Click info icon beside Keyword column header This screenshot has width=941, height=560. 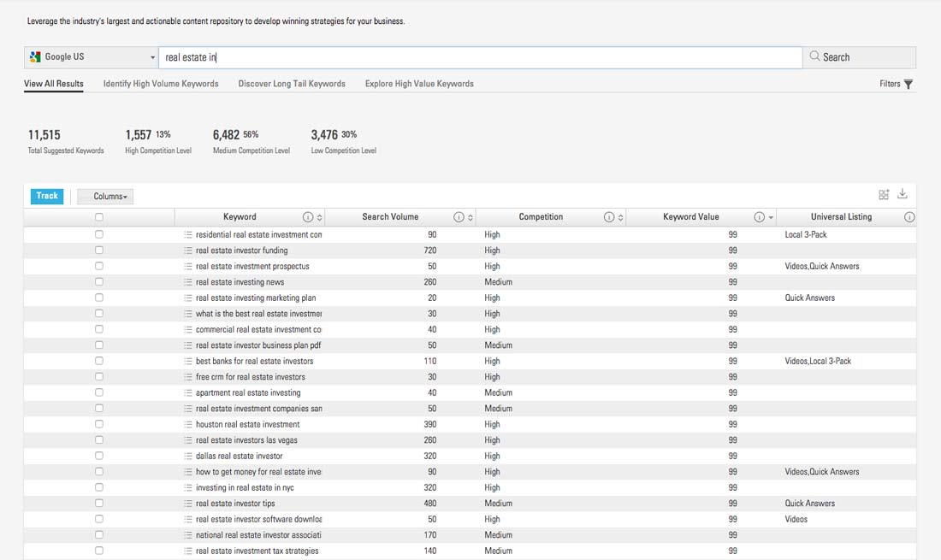(x=307, y=217)
